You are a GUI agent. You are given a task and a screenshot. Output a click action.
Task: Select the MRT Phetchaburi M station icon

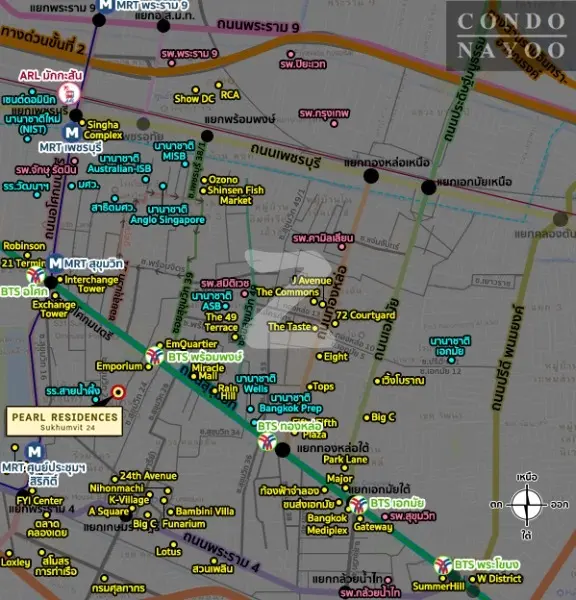72,132
